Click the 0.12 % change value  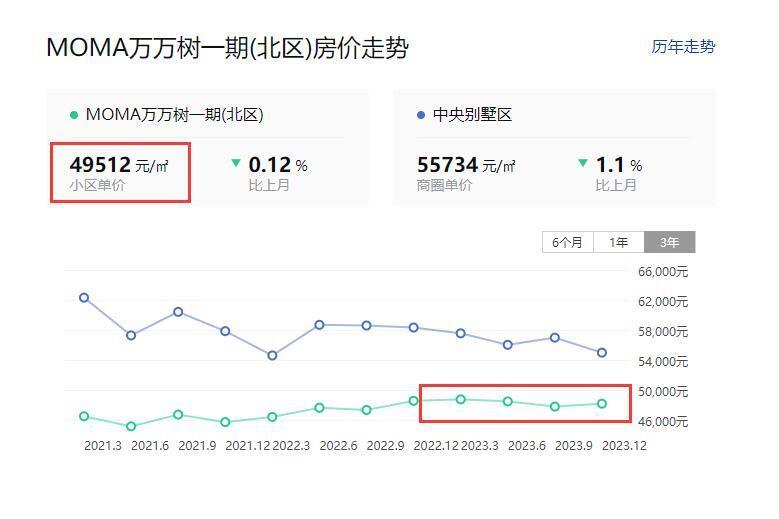coord(278,165)
